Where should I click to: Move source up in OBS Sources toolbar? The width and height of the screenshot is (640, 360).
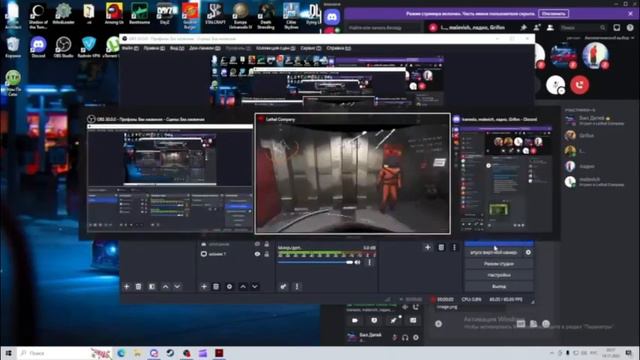(x=243, y=287)
